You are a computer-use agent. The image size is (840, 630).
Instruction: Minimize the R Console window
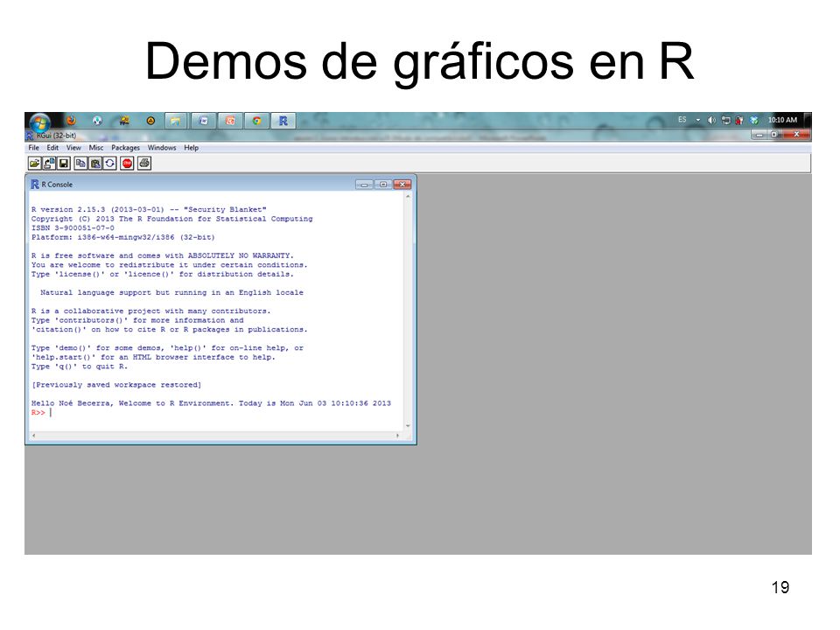pos(364,185)
